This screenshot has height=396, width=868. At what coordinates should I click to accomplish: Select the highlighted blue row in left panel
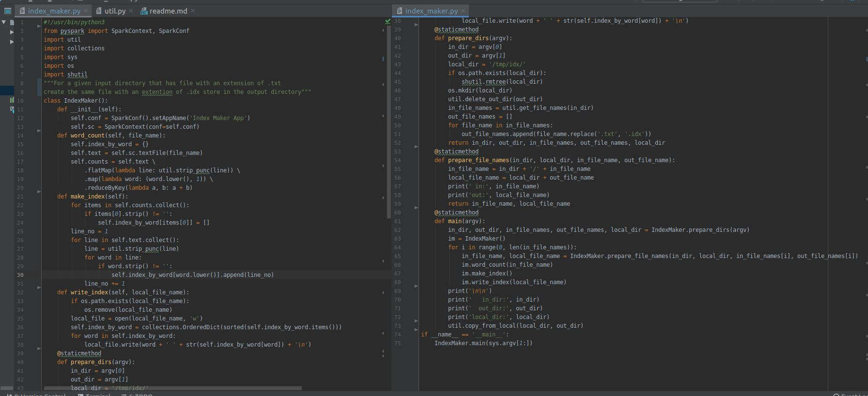[x=7, y=90]
